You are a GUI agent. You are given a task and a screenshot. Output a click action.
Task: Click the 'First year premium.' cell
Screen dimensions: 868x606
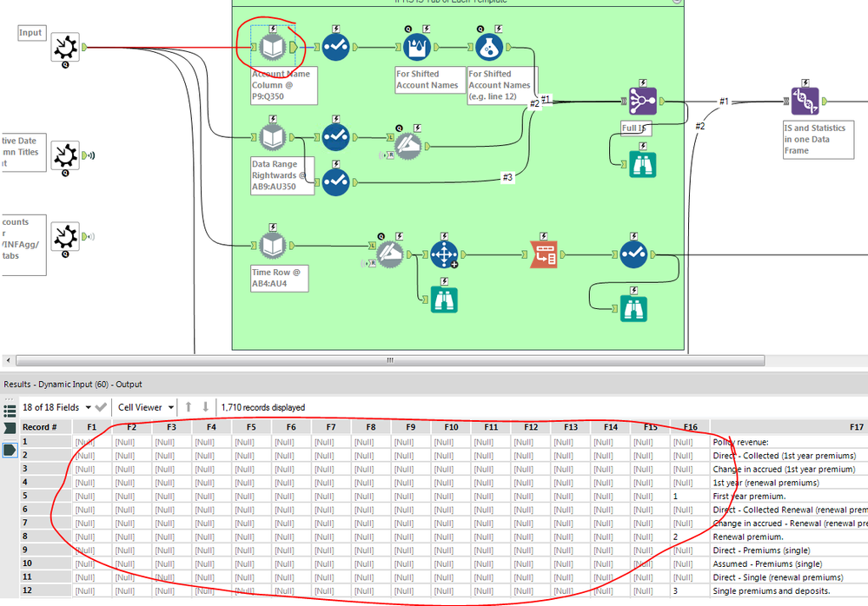click(x=790, y=496)
